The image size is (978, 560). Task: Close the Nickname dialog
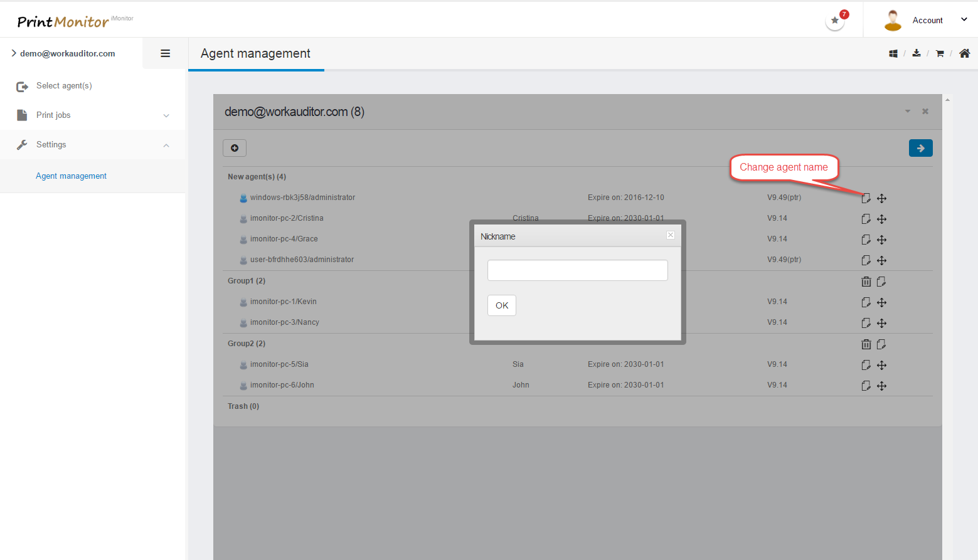pyautogui.click(x=671, y=235)
